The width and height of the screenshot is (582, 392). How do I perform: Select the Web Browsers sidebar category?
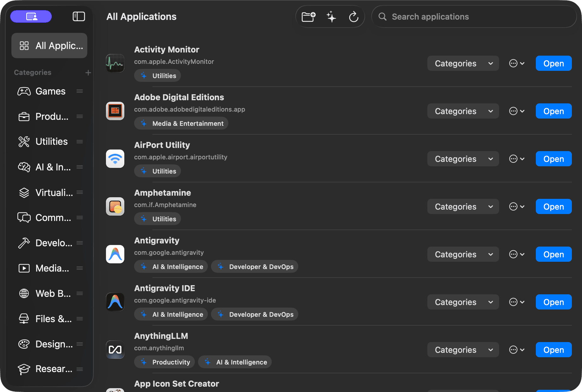49,293
